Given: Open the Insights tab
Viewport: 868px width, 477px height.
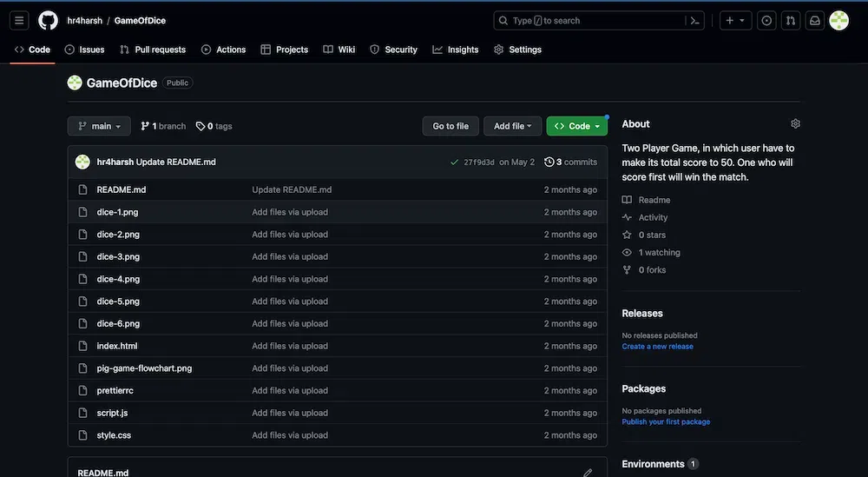Looking at the screenshot, I should (x=456, y=50).
